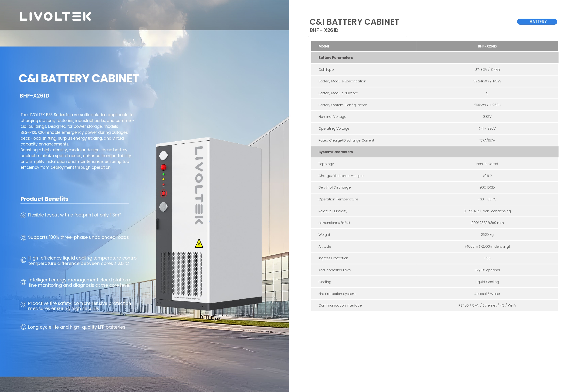Click the ventilation grille on cabinet door

(x=187, y=274)
